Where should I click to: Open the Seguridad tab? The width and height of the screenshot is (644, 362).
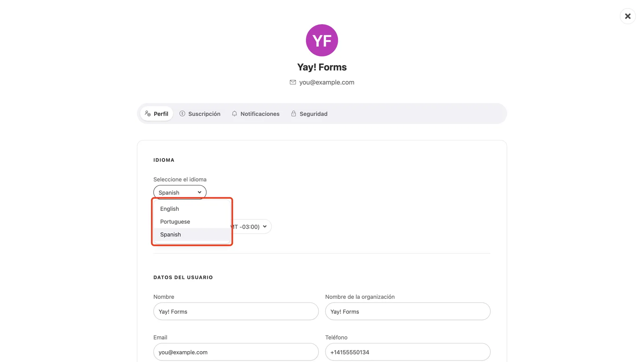[x=309, y=114]
